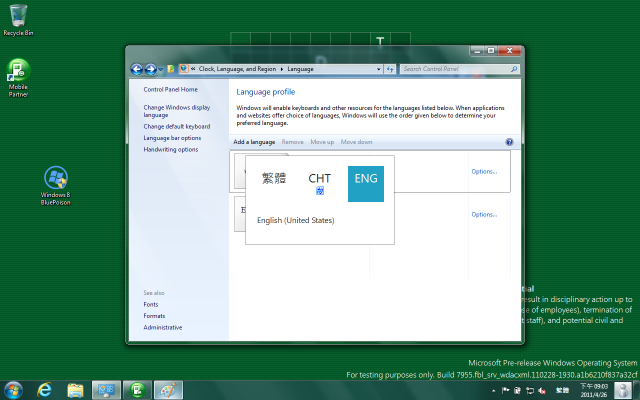The width and height of the screenshot is (640, 400).
Task: Click the user tile on the taskbar
Action: click(622, 390)
